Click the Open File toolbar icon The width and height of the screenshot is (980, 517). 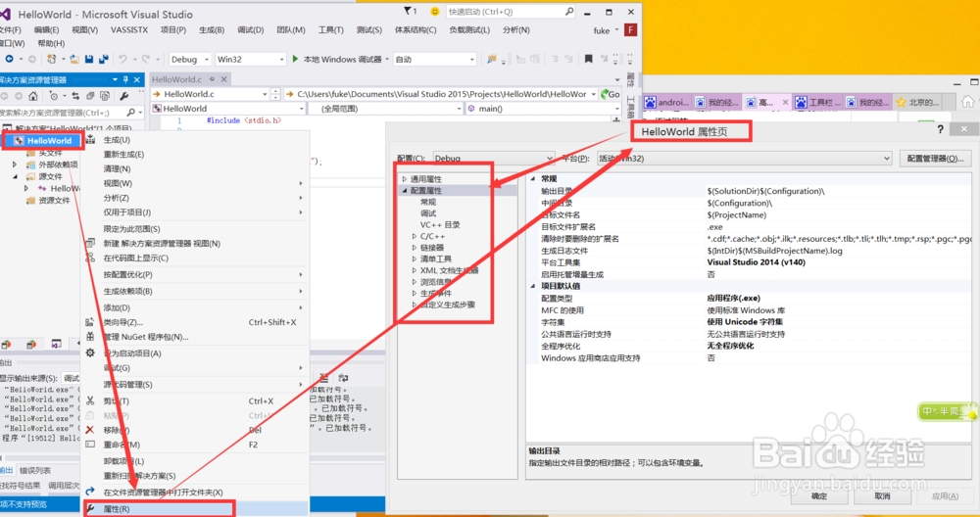click(x=74, y=60)
